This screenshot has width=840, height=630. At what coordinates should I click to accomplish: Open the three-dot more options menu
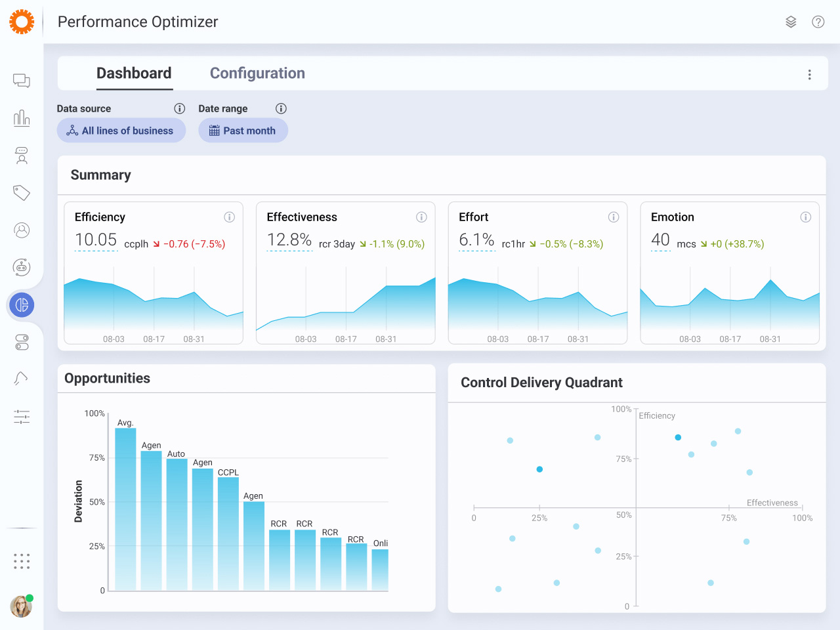(809, 75)
